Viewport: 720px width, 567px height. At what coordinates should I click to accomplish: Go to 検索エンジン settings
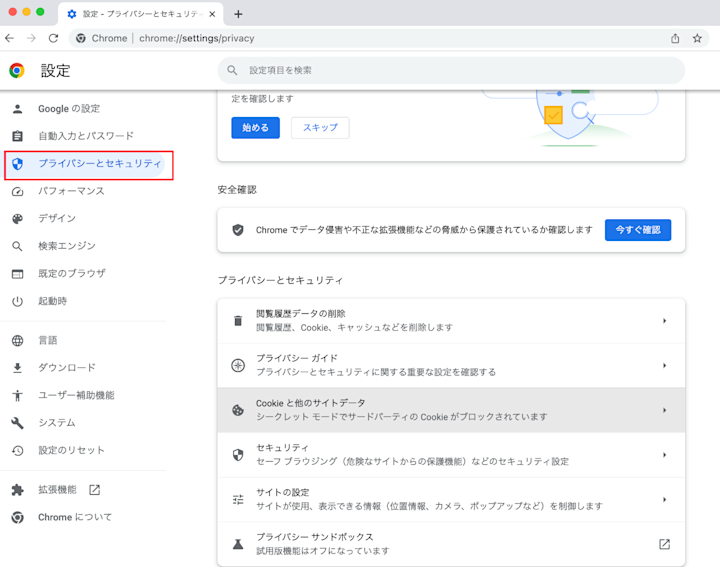pyautogui.click(x=67, y=246)
